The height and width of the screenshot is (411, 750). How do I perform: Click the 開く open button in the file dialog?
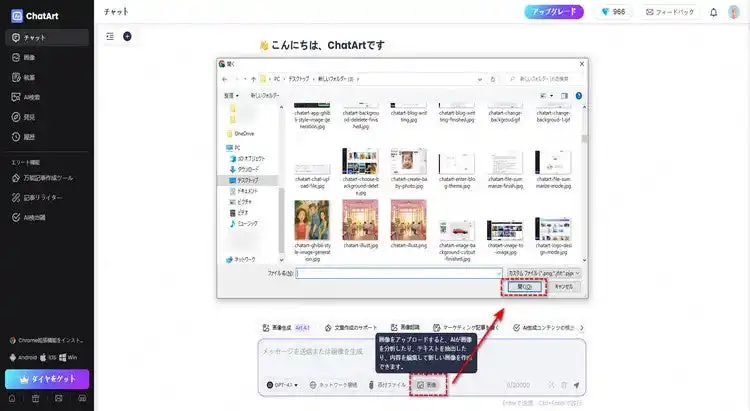coord(523,286)
